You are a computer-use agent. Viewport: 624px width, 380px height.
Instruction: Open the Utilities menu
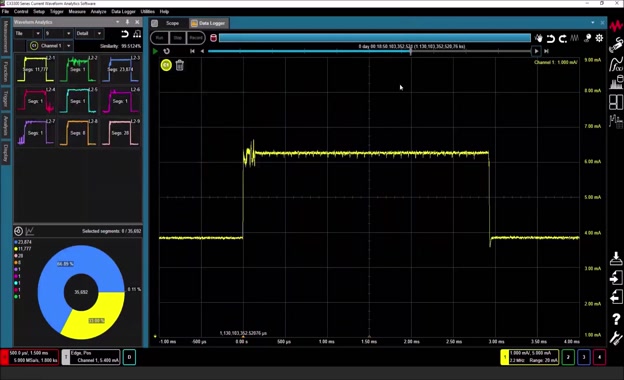point(148,12)
